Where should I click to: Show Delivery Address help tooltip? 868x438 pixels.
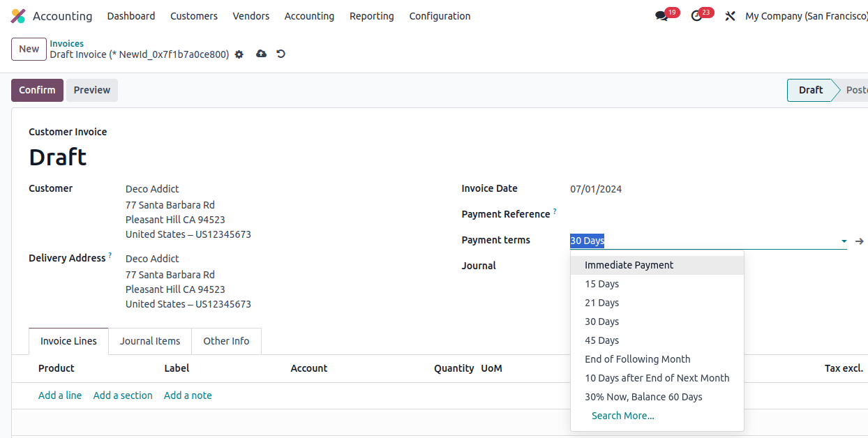(110, 255)
